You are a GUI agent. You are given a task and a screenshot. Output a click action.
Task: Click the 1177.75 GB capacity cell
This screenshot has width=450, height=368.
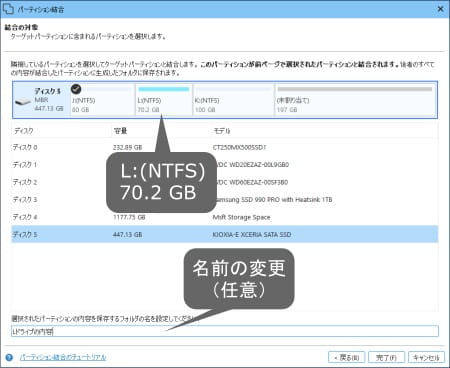coord(129,217)
